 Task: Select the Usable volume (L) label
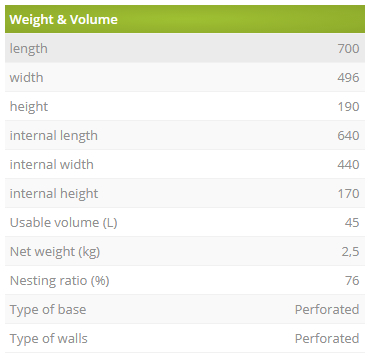tap(64, 223)
